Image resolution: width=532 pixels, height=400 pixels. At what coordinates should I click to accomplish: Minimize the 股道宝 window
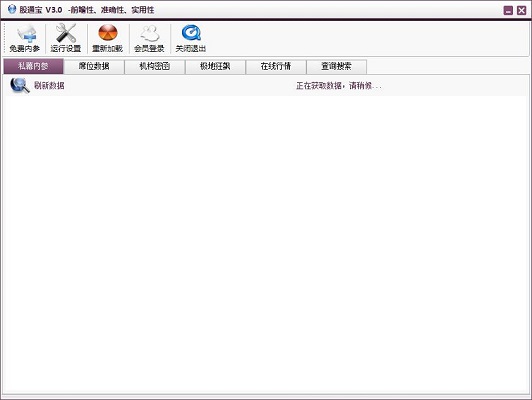508,11
